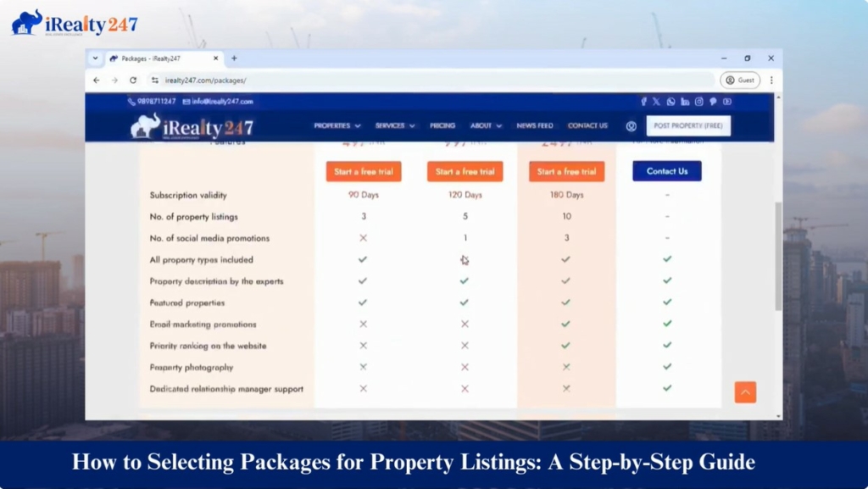Click the orange scroll-to-top arrow button

pos(745,392)
